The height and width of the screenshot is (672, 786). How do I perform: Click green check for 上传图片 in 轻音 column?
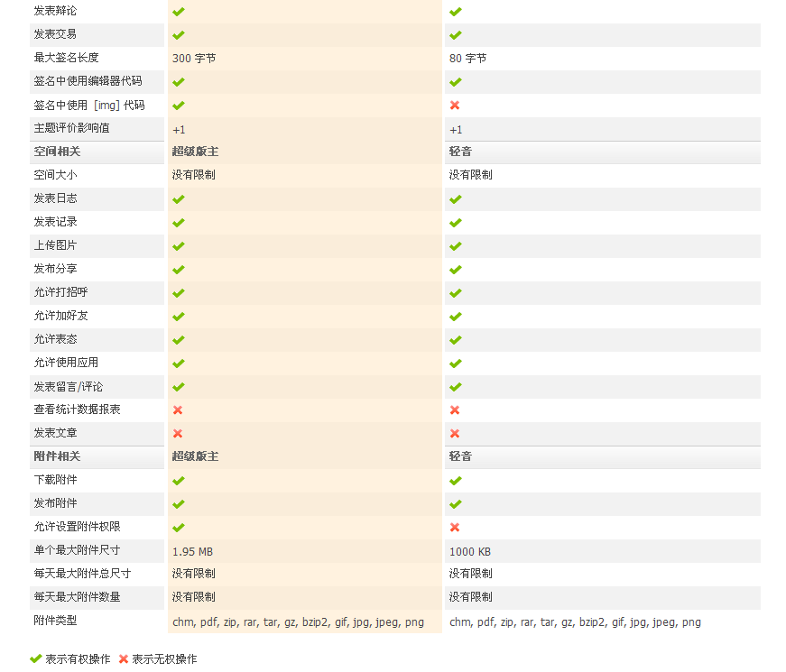coord(455,246)
